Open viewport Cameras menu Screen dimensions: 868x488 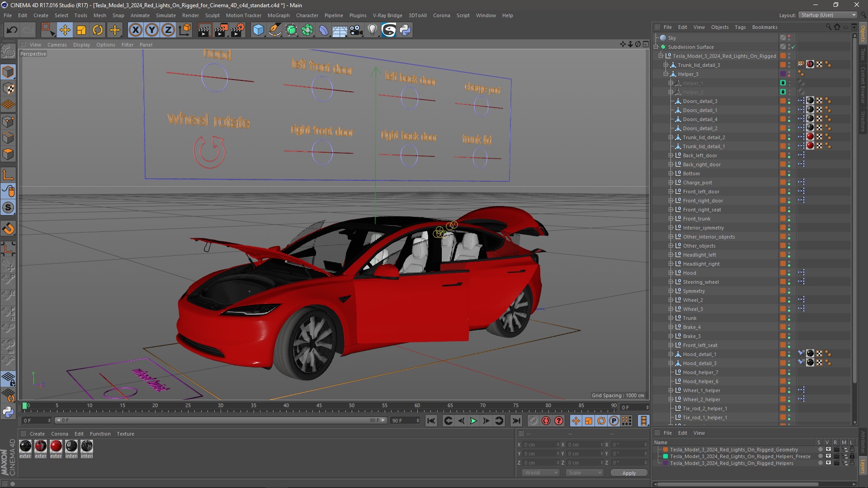[57, 45]
